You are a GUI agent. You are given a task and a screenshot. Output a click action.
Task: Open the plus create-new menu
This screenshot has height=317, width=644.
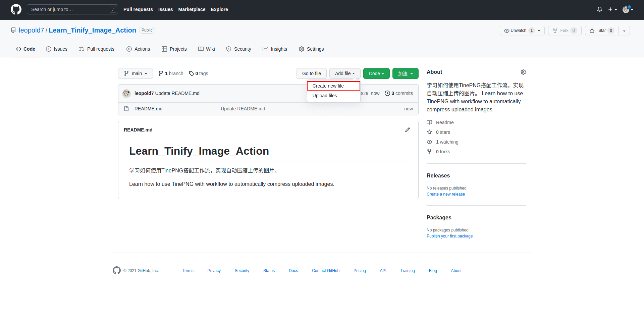point(612,9)
